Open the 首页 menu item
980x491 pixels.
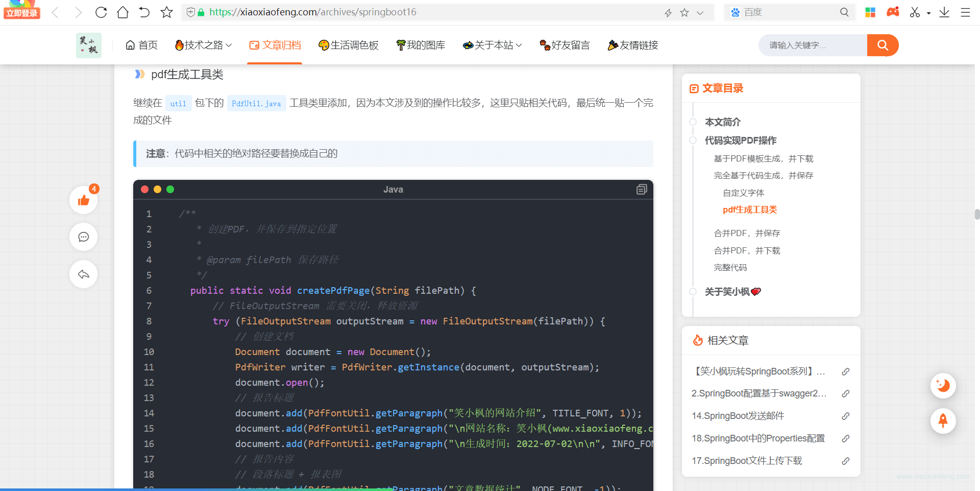tap(141, 45)
